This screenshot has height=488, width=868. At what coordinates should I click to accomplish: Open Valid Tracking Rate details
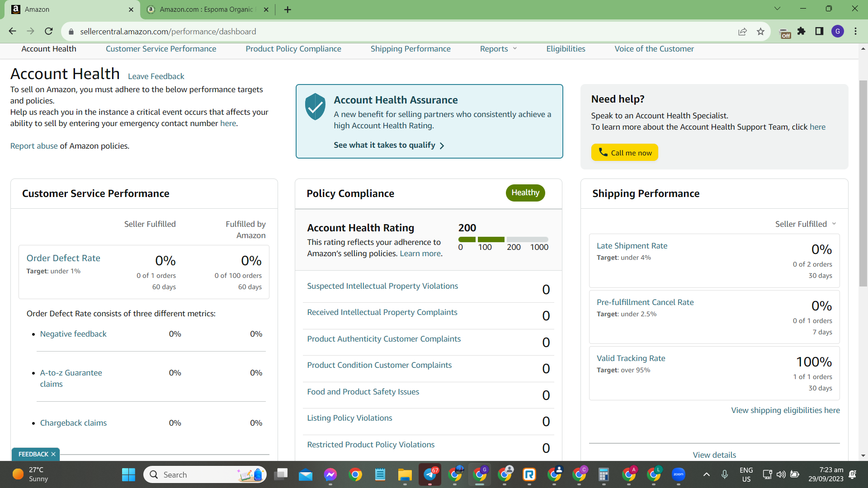631,358
